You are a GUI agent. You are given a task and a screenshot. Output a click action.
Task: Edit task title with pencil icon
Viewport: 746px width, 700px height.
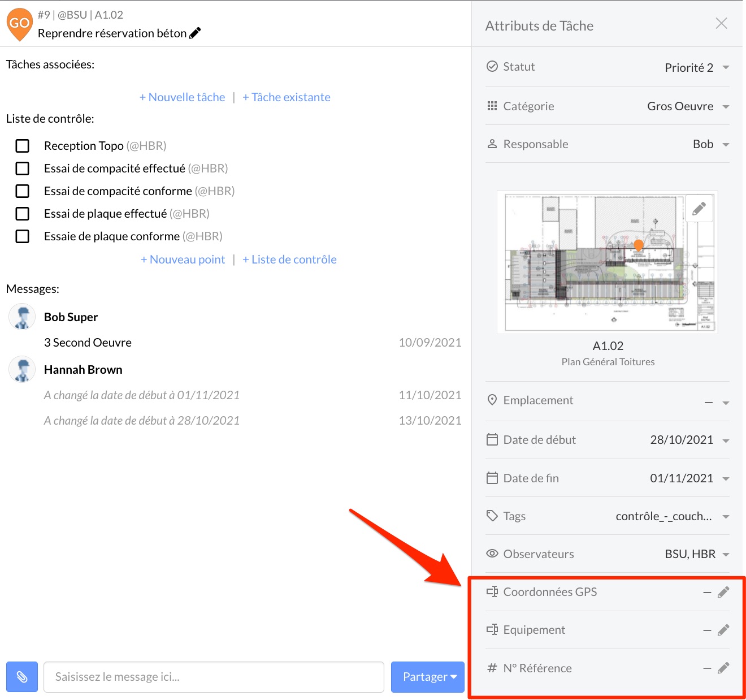coord(195,33)
